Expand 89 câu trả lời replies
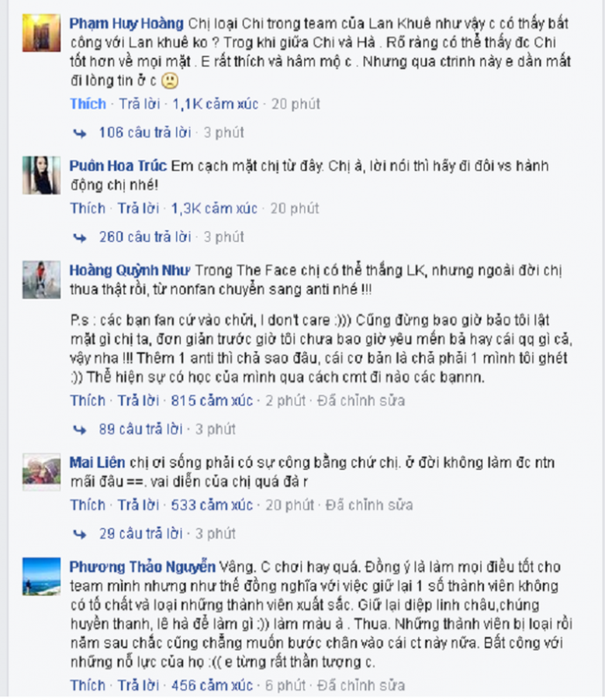This screenshot has width=605, height=700. click(x=140, y=429)
